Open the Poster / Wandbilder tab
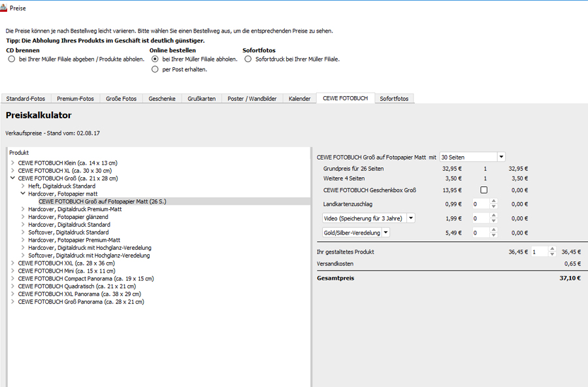The height and width of the screenshot is (387, 588). pyautogui.click(x=252, y=99)
